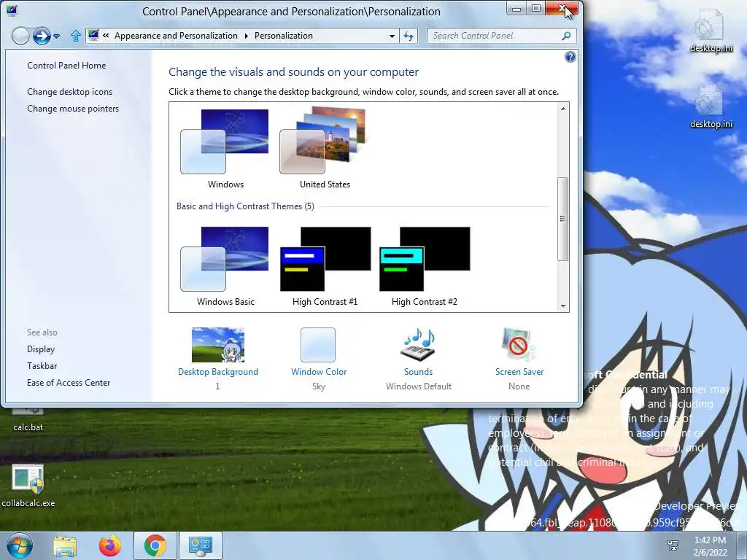747x560 pixels.
Task: Open the Start menu orb
Action: click(x=19, y=545)
